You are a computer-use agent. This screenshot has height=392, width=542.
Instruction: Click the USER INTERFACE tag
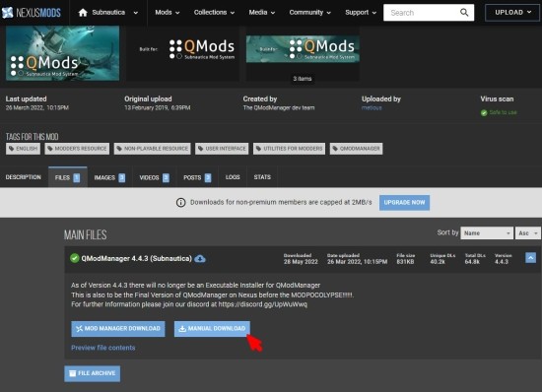coord(222,149)
